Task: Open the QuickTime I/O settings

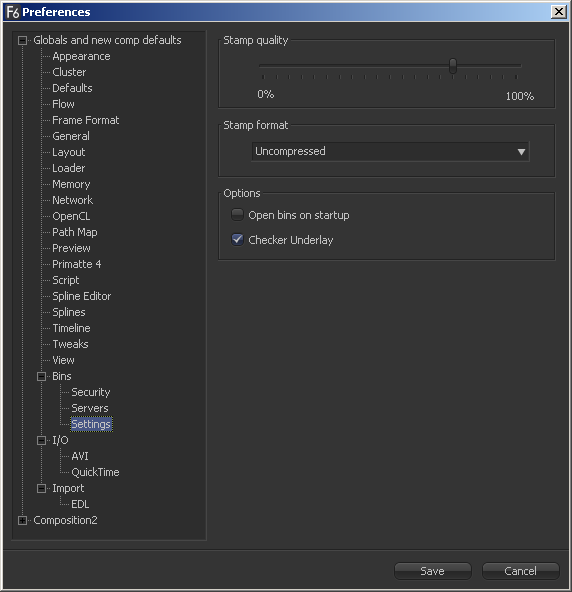Action: click(x=95, y=472)
